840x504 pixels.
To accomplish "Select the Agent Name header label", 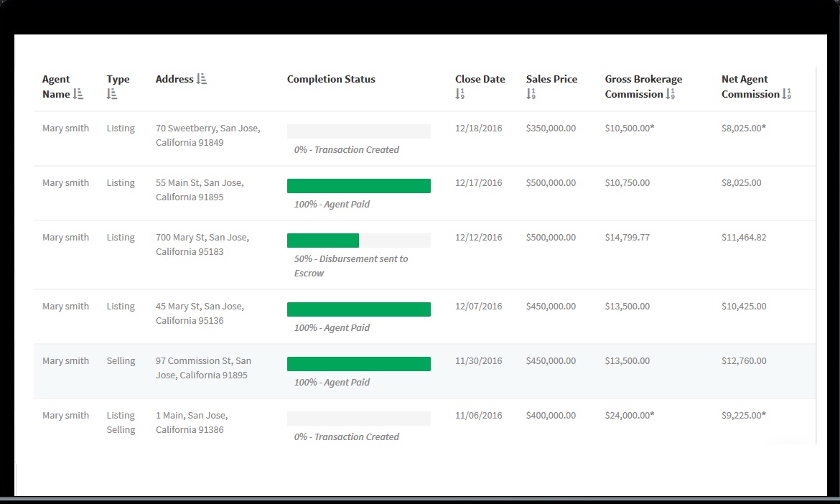I will click(57, 86).
